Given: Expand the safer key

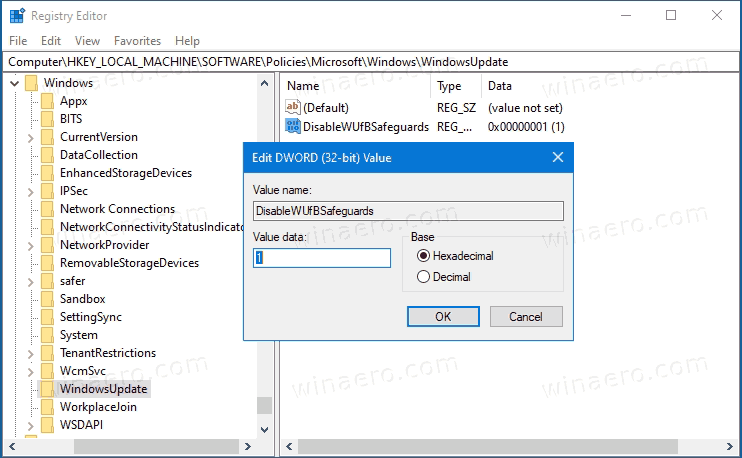Looking at the screenshot, I should [31, 282].
